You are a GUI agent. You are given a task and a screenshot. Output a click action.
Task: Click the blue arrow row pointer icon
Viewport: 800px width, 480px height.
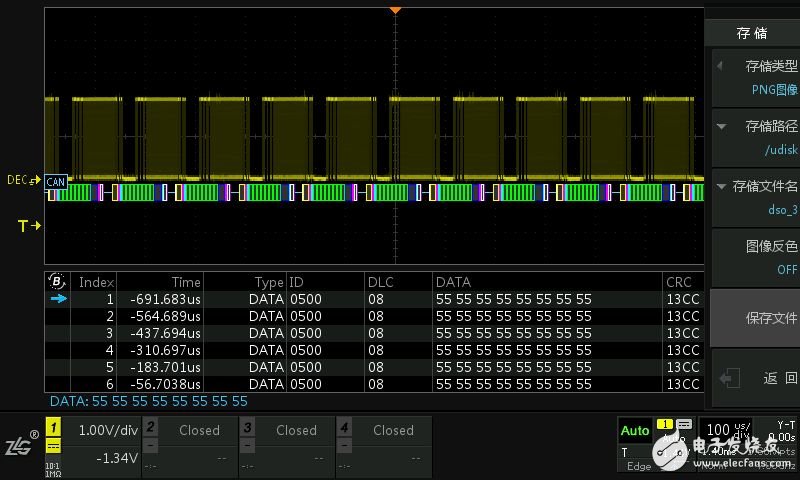pos(59,299)
